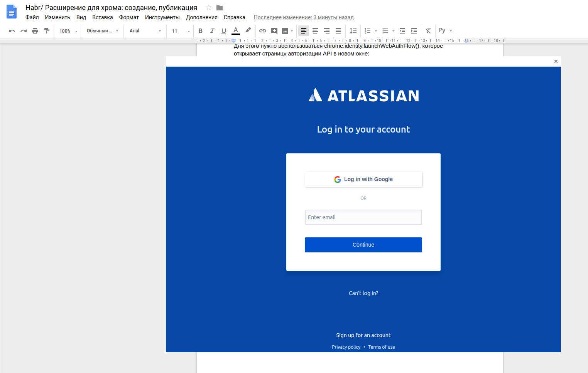Insert an image from the toolbar
Image resolution: width=588 pixels, height=373 pixels.
tap(285, 31)
